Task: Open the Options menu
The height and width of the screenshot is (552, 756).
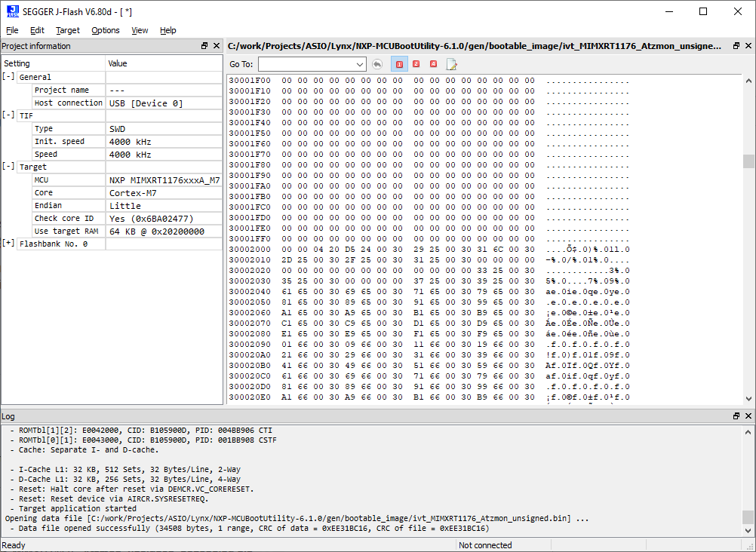Action: point(105,30)
